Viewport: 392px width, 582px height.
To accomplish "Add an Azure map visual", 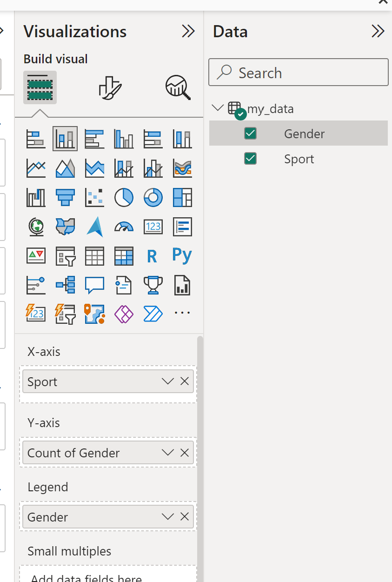I will click(x=94, y=227).
